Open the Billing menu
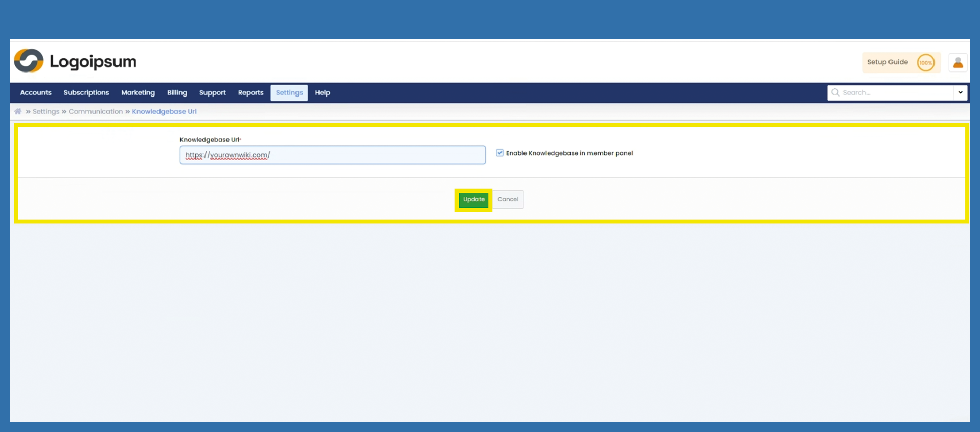 pos(177,92)
